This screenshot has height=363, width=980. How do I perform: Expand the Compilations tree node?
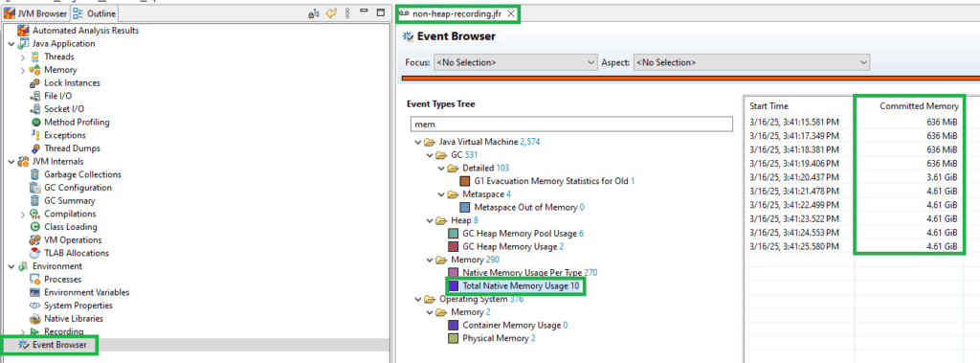point(23,214)
